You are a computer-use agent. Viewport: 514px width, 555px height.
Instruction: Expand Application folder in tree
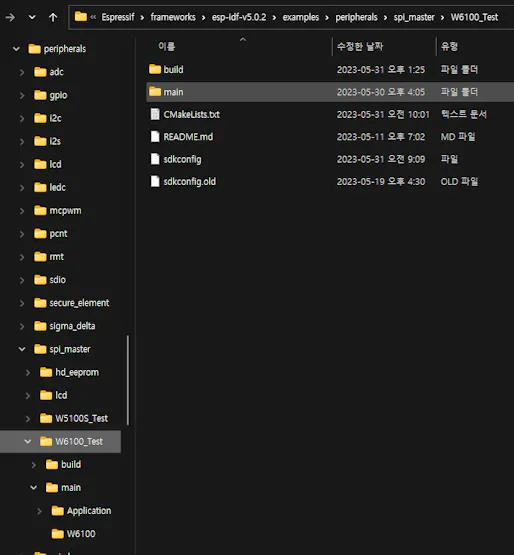click(x=40, y=511)
